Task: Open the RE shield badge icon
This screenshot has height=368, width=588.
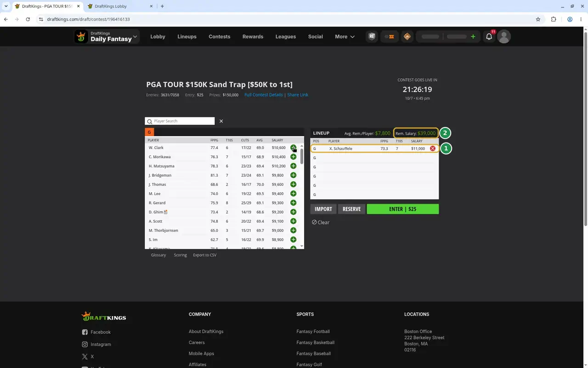Action: coord(372,37)
